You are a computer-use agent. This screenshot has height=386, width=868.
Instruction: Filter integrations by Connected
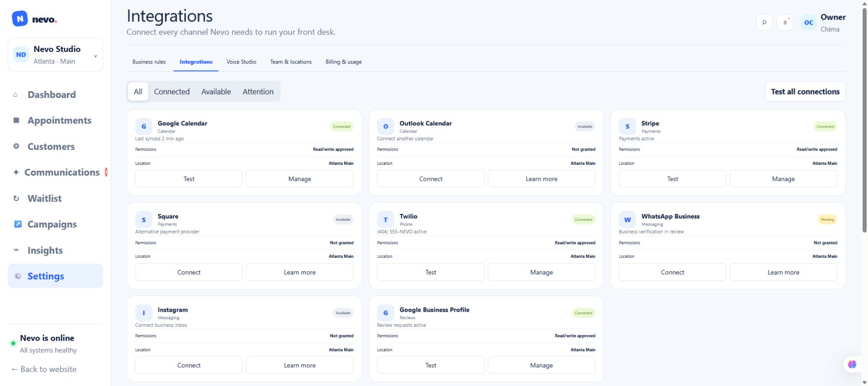(x=172, y=91)
